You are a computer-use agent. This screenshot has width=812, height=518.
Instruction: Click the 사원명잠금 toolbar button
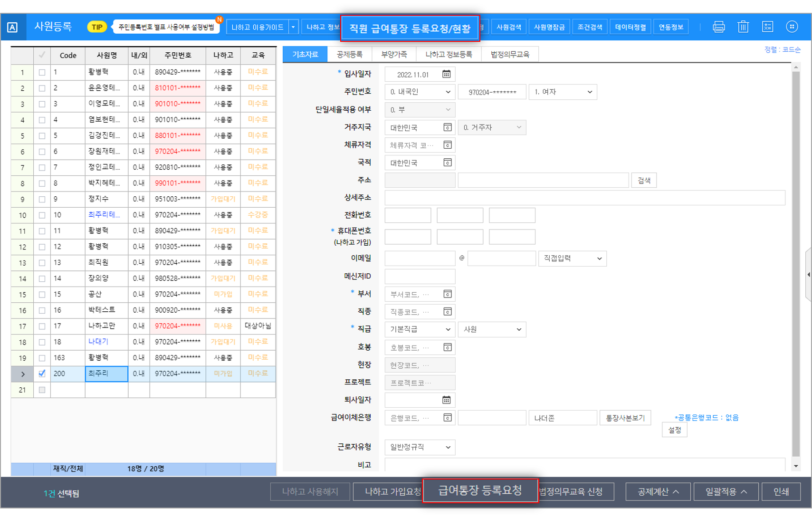(x=549, y=27)
